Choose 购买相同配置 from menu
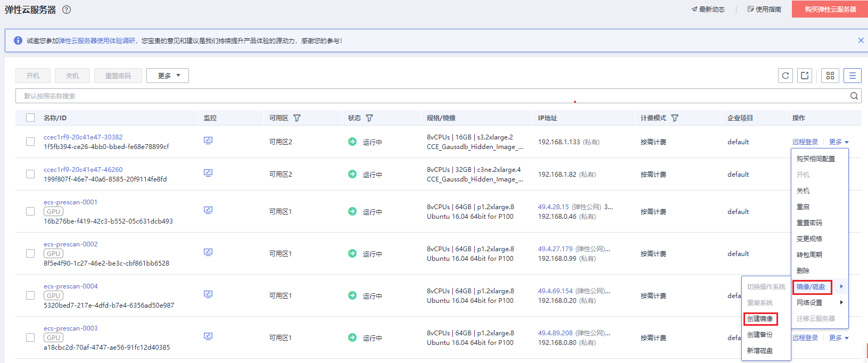The image size is (868, 363). [x=816, y=159]
